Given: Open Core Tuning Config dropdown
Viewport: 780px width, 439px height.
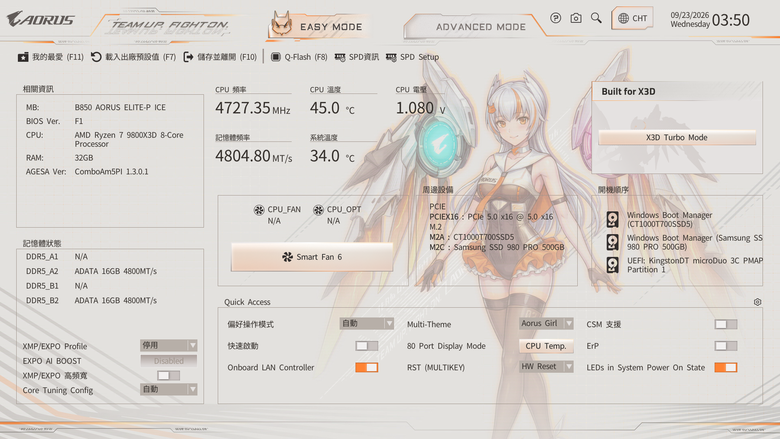Looking at the screenshot, I should coord(168,389).
